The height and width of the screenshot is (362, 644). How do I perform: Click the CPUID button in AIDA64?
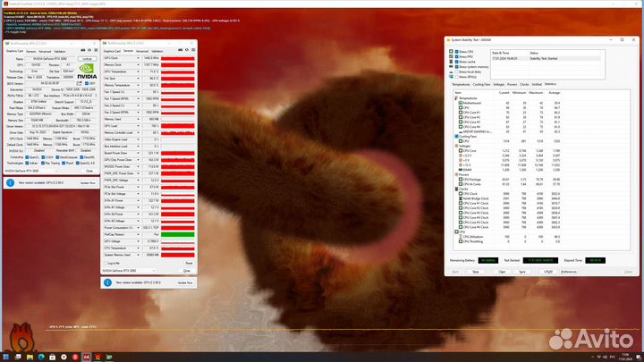point(548,272)
